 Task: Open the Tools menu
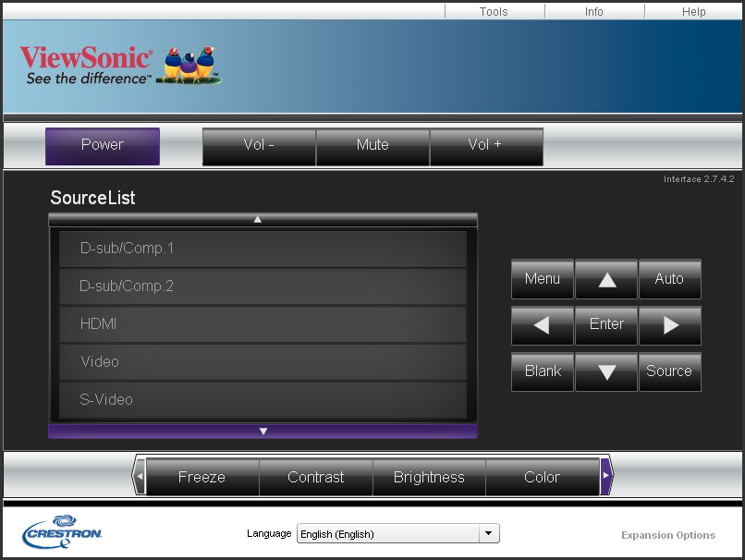pyautogui.click(x=494, y=11)
